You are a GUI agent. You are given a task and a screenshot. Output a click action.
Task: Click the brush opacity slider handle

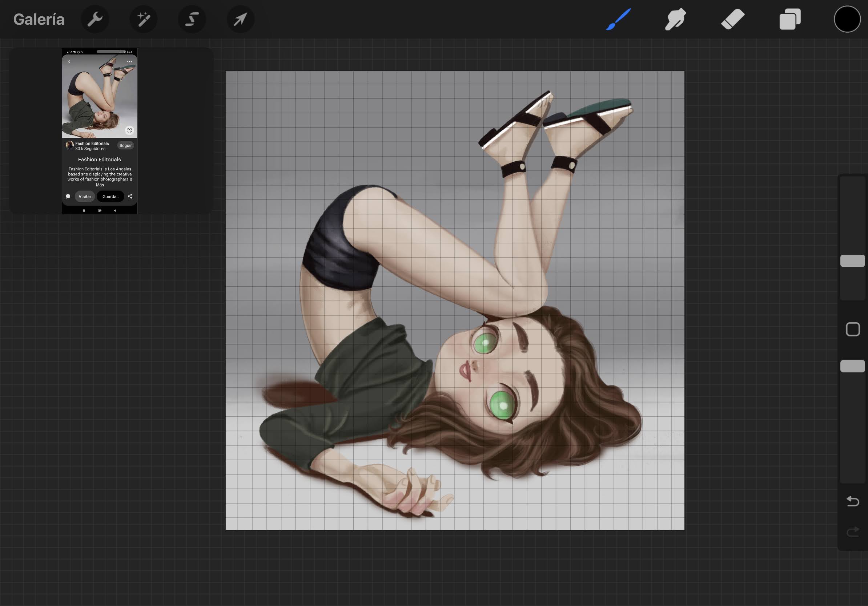click(852, 366)
